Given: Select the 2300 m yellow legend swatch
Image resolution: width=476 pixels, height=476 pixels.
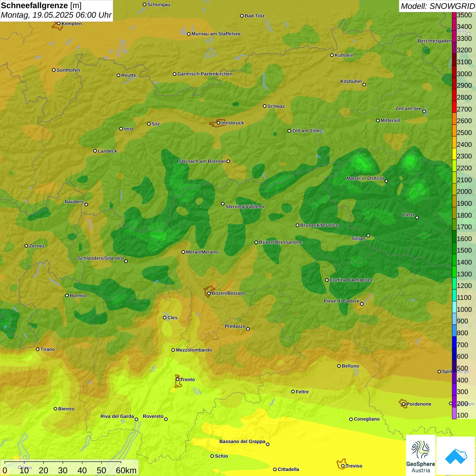Looking at the screenshot, I should pos(454,154).
